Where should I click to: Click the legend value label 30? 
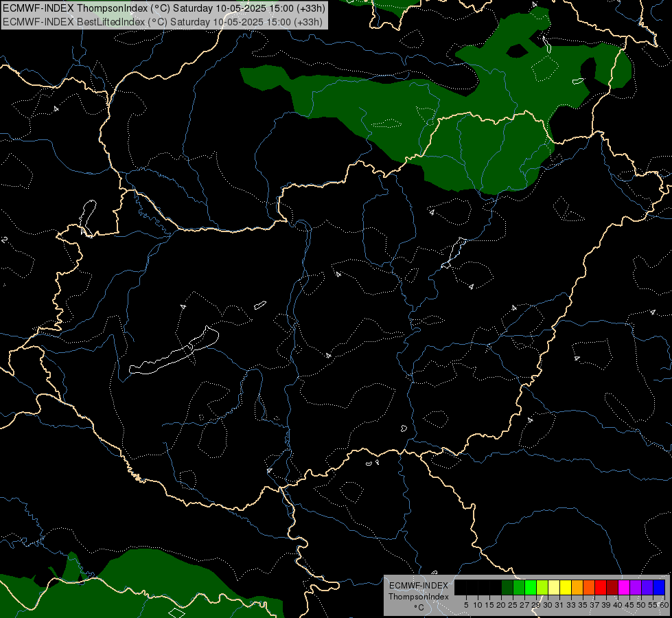tap(547, 605)
